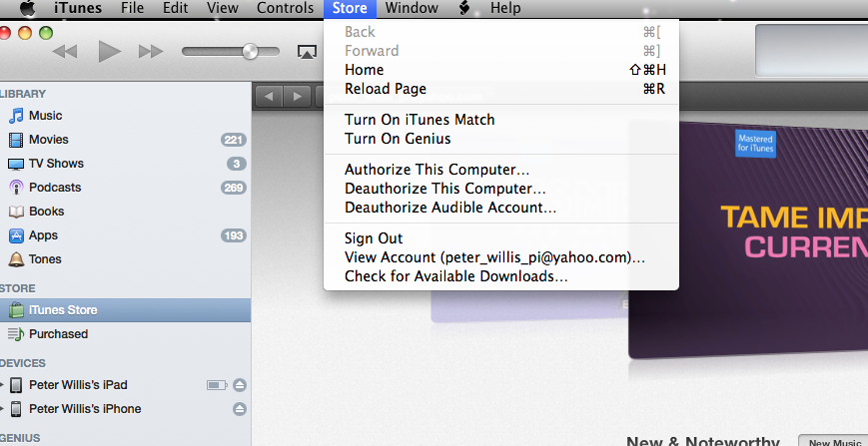Select Turn On iTunes Match

coord(501,120)
